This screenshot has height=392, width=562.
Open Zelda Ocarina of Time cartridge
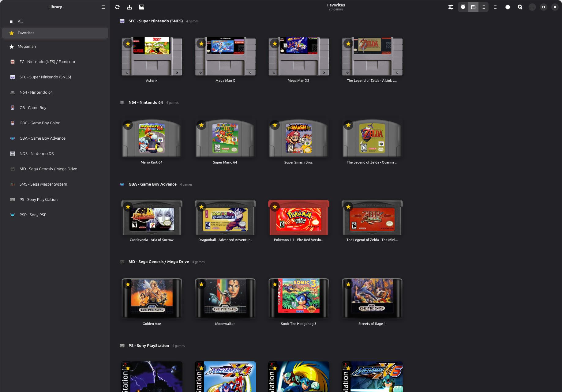(372, 138)
